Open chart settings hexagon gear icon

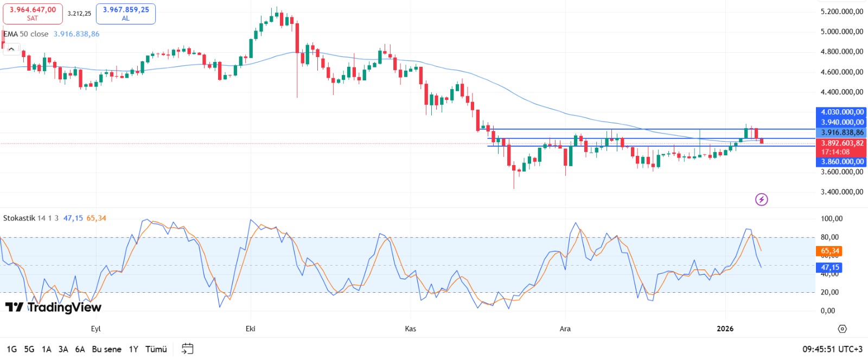(842, 329)
